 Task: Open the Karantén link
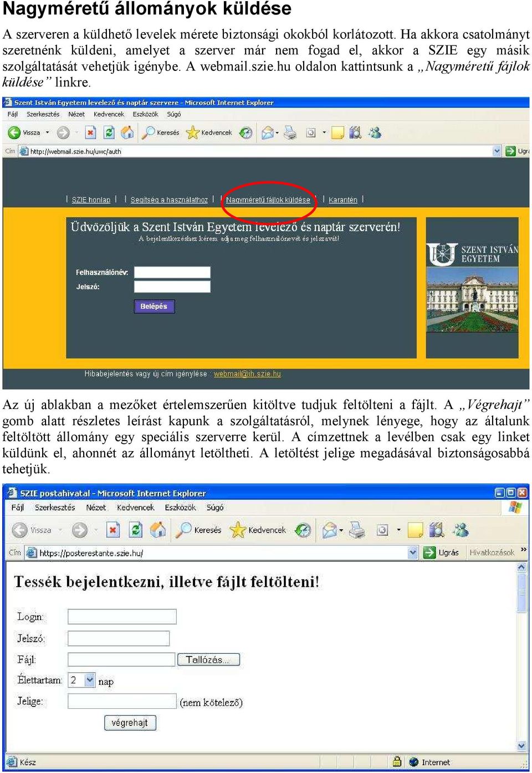tap(343, 199)
